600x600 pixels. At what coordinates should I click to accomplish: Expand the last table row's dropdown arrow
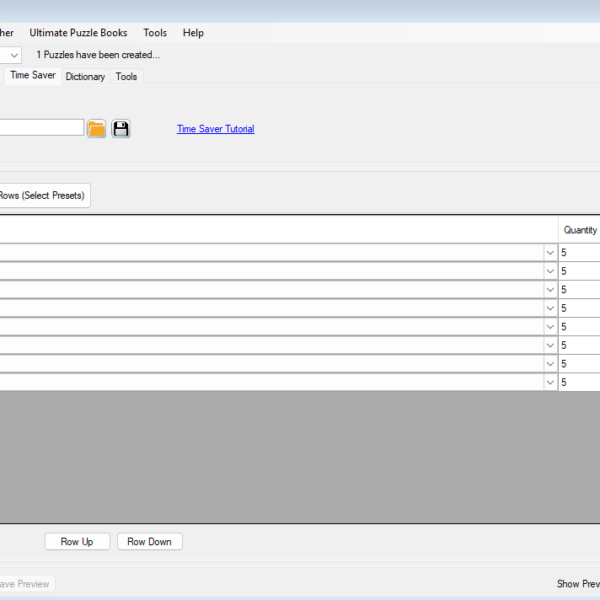pyautogui.click(x=550, y=382)
